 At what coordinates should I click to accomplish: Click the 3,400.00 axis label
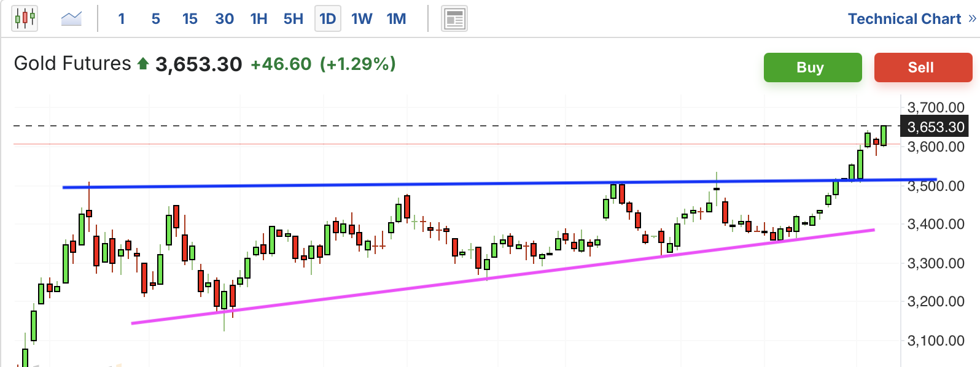[936, 224]
